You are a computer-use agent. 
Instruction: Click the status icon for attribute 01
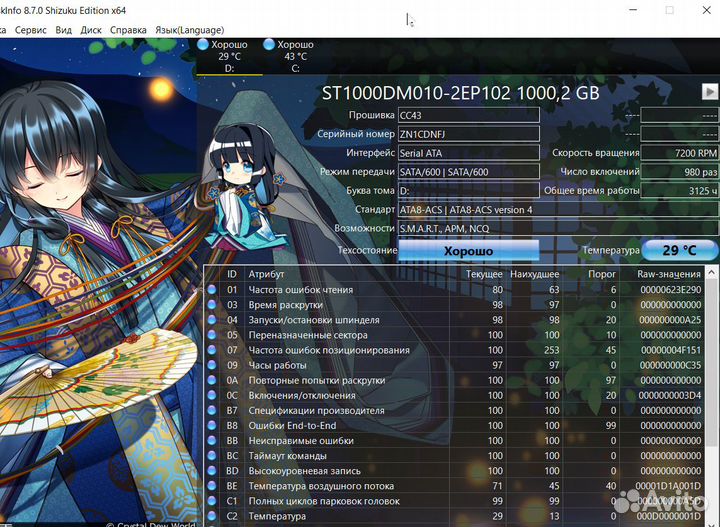(212, 290)
